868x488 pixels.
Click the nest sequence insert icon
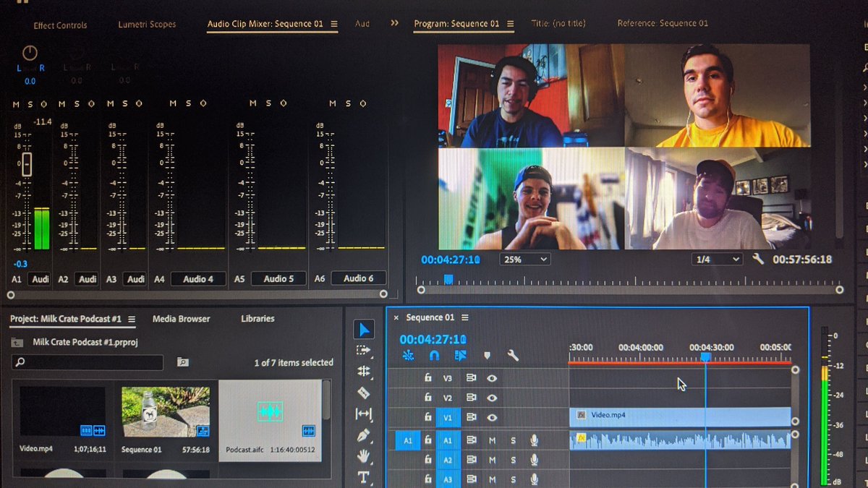[x=409, y=356]
